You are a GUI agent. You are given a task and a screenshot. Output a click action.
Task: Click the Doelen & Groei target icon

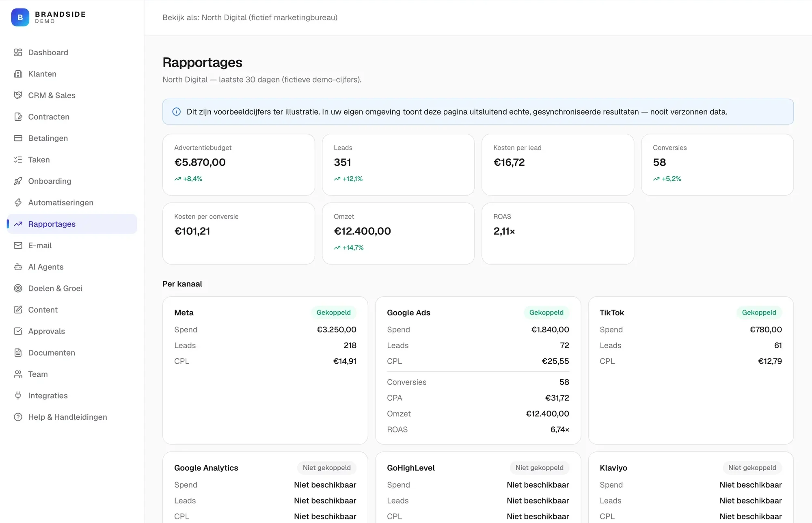(x=18, y=288)
